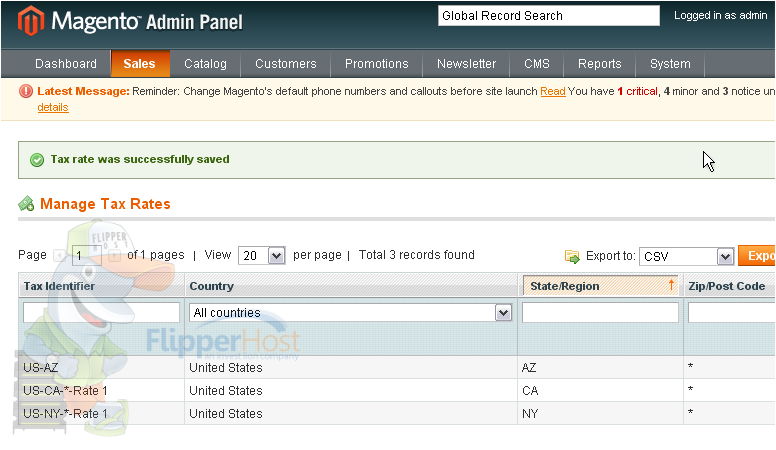Open the Customers menu
This screenshot has height=450, width=776.
(286, 64)
